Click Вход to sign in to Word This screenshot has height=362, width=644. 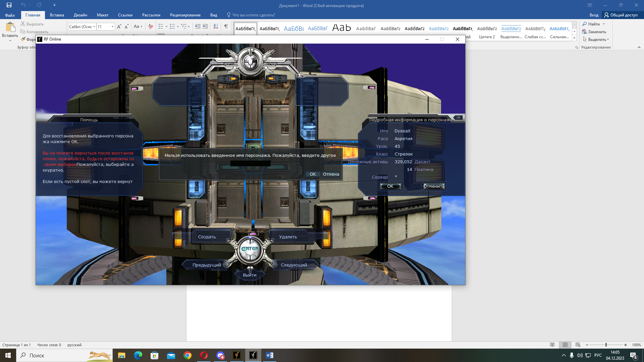(594, 15)
